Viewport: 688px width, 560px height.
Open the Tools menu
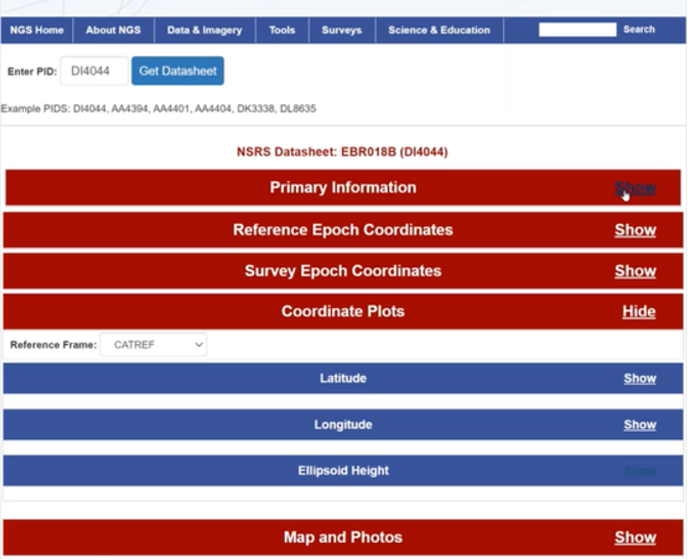(x=282, y=30)
